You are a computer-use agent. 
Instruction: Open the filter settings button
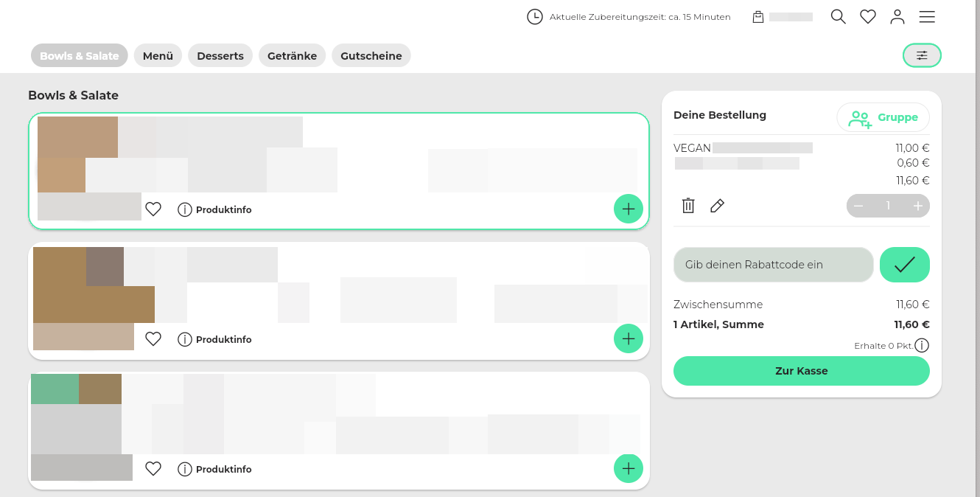[922, 55]
